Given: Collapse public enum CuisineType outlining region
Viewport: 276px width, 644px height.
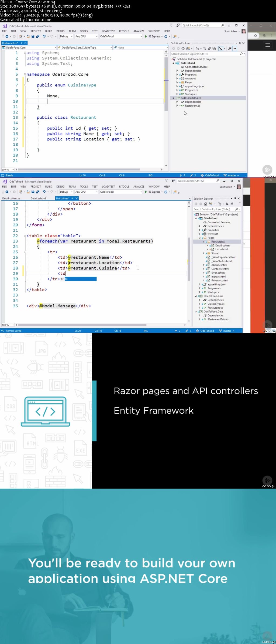Looking at the screenshot, I should coord(25,85).
